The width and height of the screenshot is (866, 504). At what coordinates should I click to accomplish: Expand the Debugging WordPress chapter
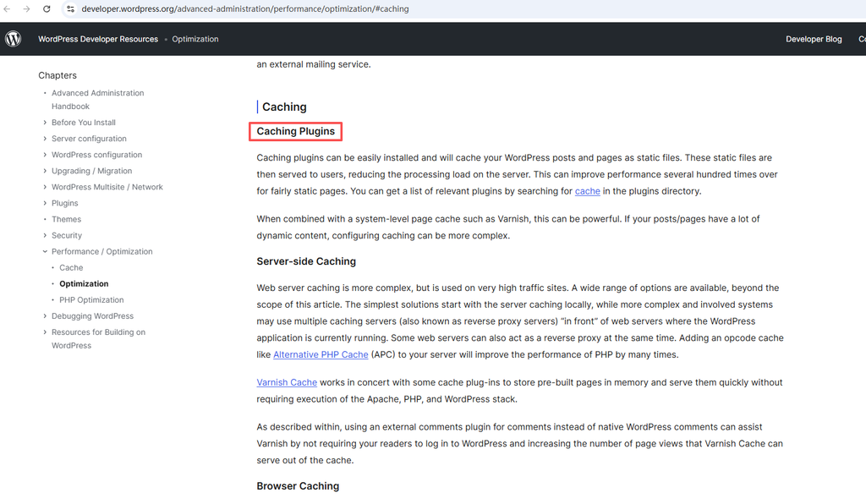(45, 315)
